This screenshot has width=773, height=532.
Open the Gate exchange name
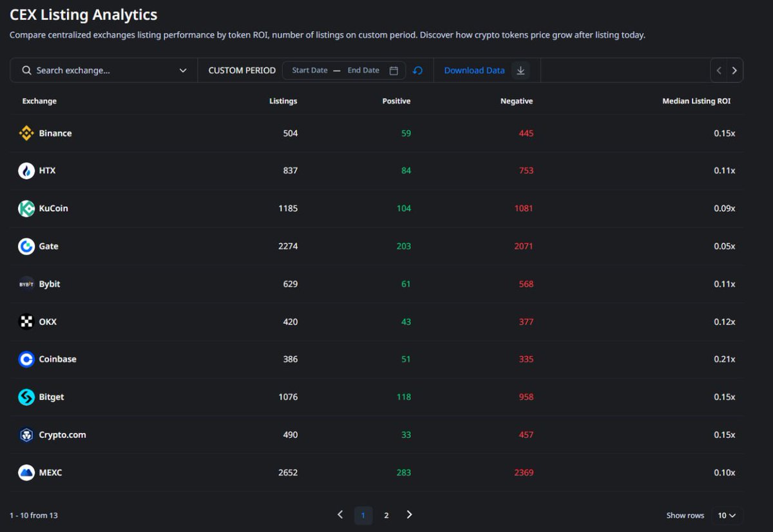(x=48, y=246)
